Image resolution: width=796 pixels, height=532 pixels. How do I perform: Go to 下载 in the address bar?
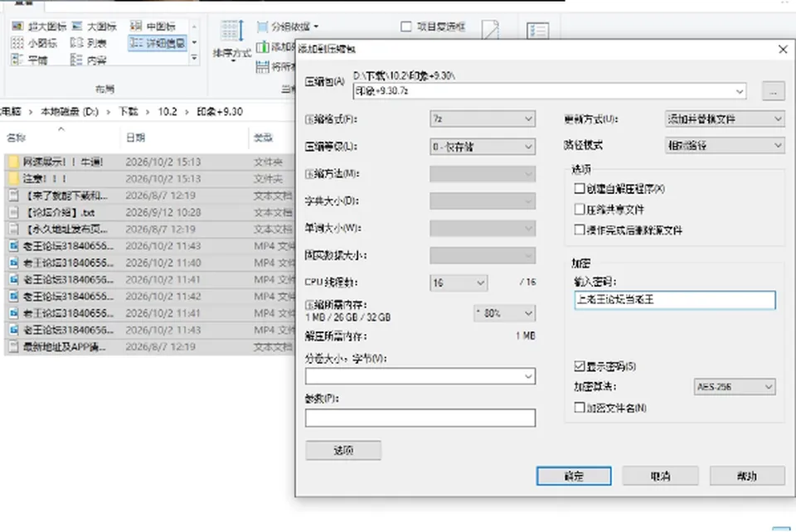pyautogui.click(x=129, y=112)
